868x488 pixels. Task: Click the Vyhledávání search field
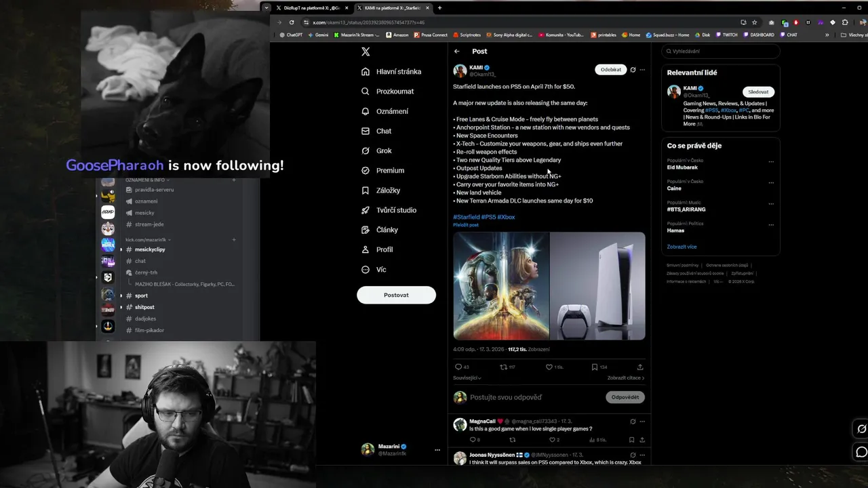[x=721, y=52]
